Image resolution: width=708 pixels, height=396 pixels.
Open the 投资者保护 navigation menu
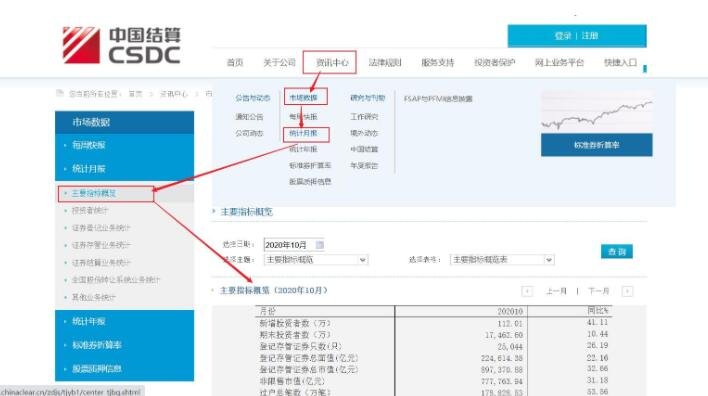(494, 62)
